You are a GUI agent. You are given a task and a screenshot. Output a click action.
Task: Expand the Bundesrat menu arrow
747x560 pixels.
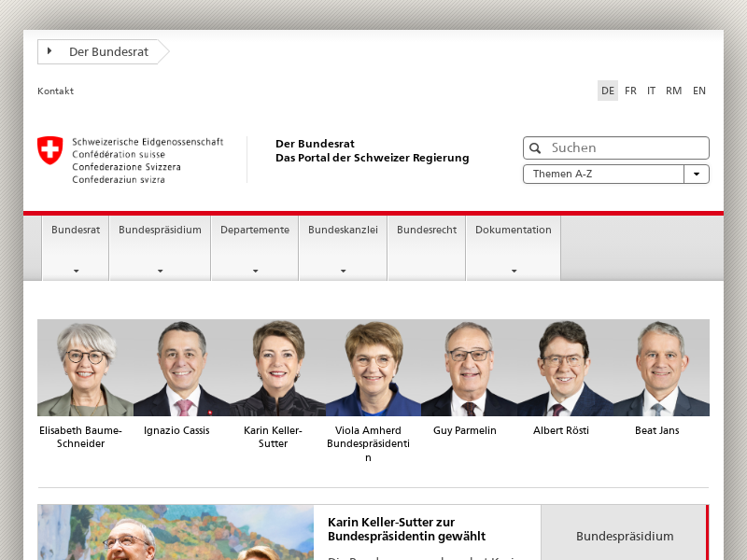pos(76,271)
